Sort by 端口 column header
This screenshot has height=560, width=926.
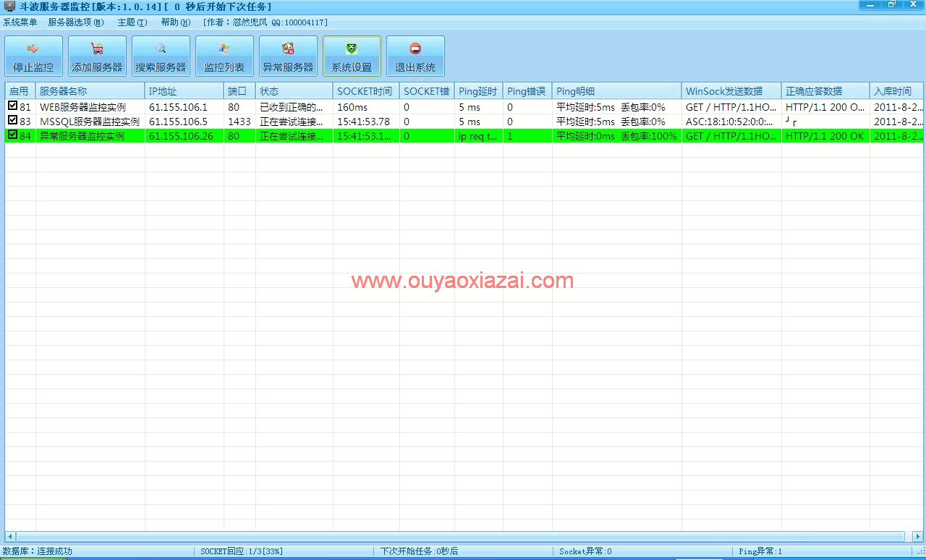click(239, 91)
